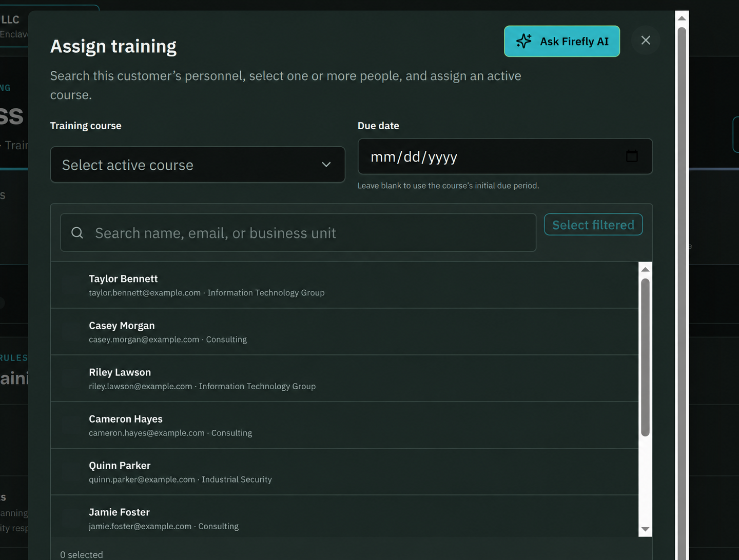Close the Assign training dialog
The image size is (739, 560).
tap(646, 41)
